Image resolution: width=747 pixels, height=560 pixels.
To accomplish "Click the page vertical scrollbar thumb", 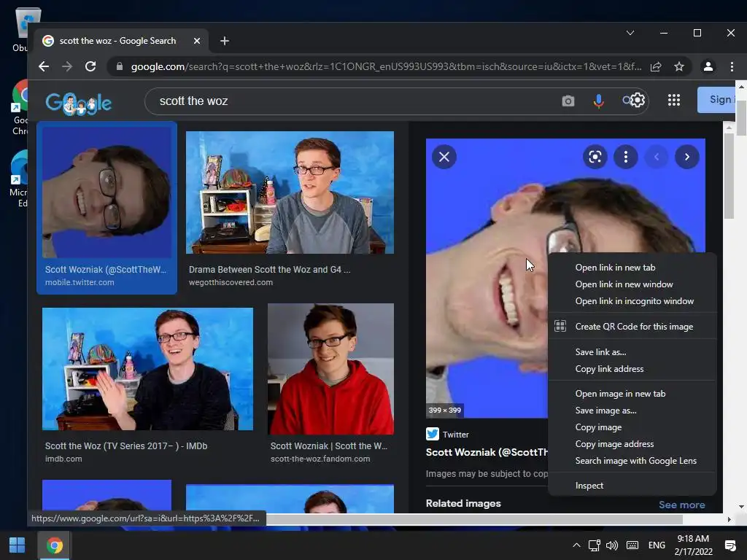I will pos(741,118).
